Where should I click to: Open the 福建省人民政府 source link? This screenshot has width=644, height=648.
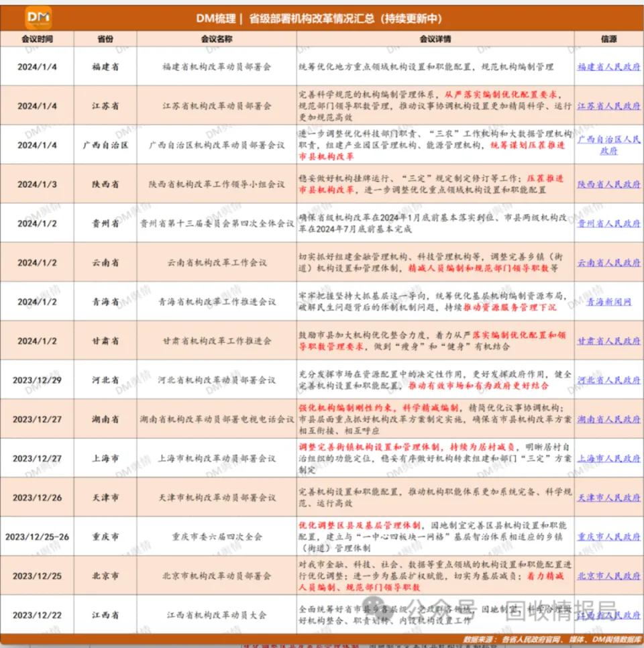click(608, 67)
